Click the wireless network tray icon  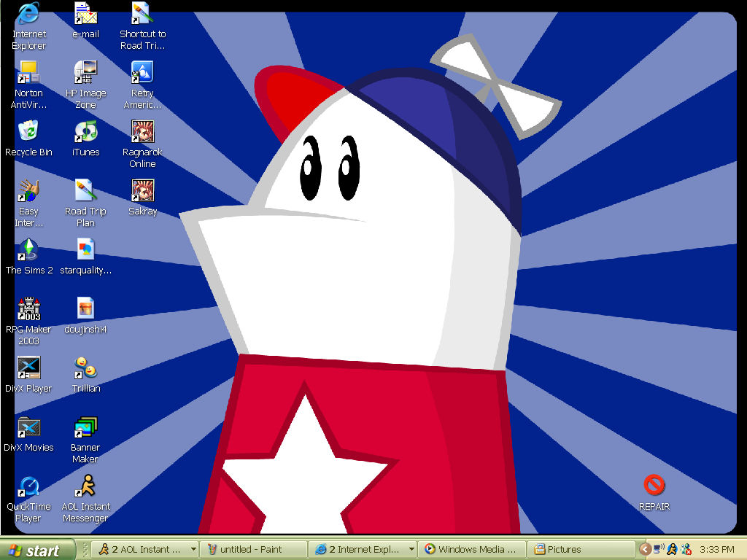click(x=659, y=549)
